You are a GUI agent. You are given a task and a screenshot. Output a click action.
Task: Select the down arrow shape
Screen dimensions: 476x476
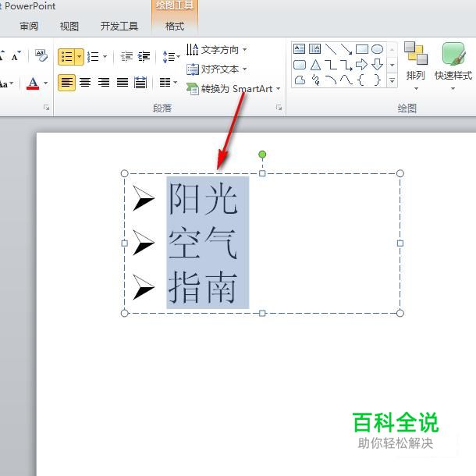[x=378, y=64]
